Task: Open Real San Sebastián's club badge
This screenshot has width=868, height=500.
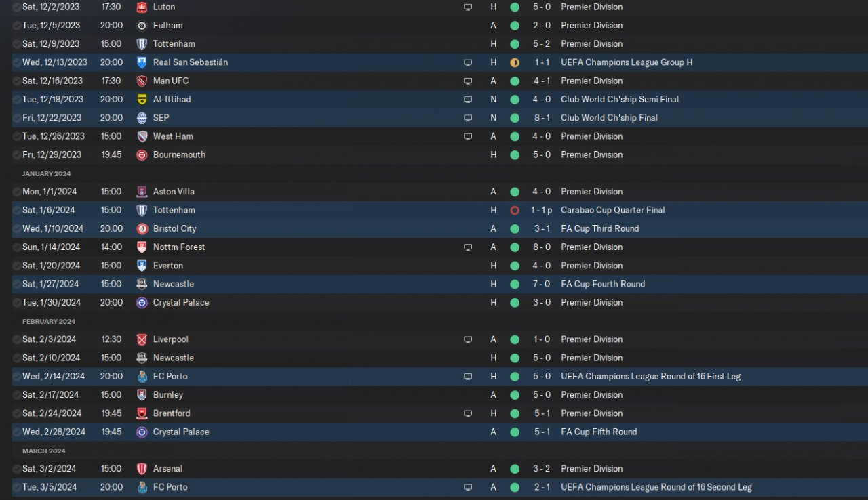Action: pos(142,62)
